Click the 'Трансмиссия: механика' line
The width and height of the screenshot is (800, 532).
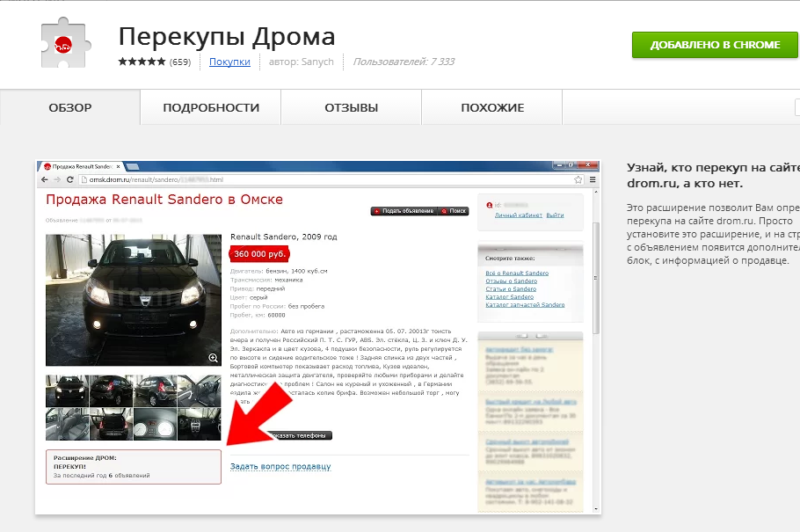tap(266, 280)
